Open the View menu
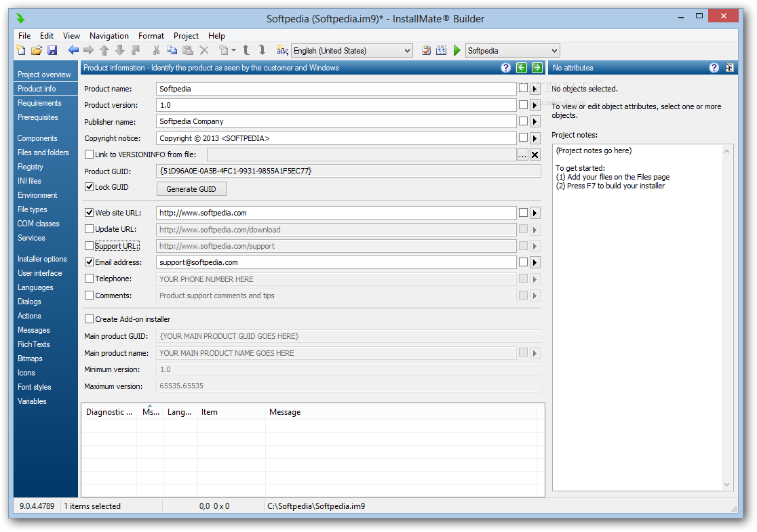 [x=71, y=36]
